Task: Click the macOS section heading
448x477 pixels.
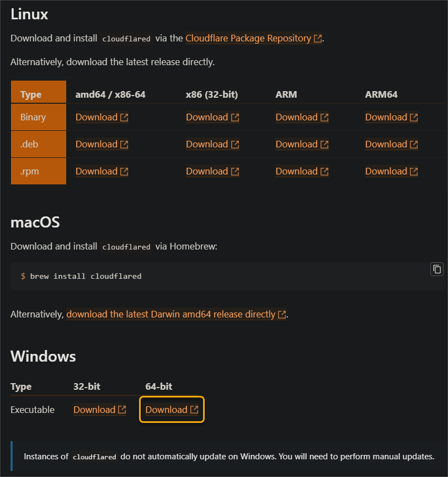Action: click(35, 222)
